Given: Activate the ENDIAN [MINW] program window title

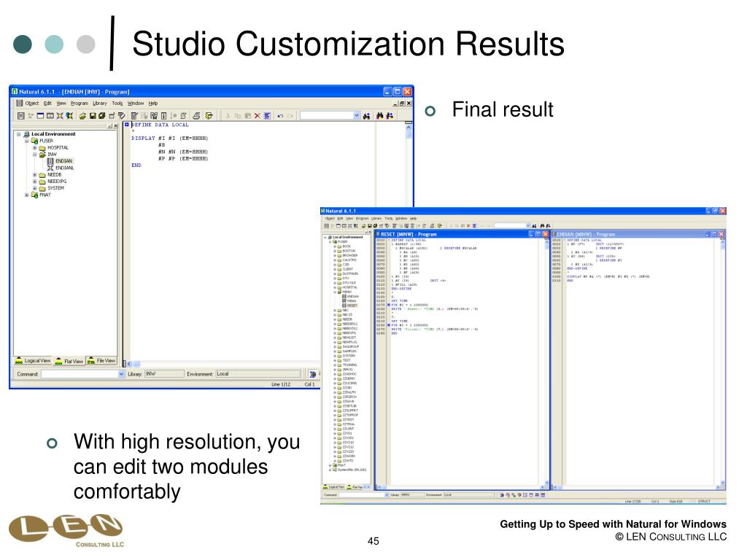Looking at the screenshot, I should (x=586, y=234).
